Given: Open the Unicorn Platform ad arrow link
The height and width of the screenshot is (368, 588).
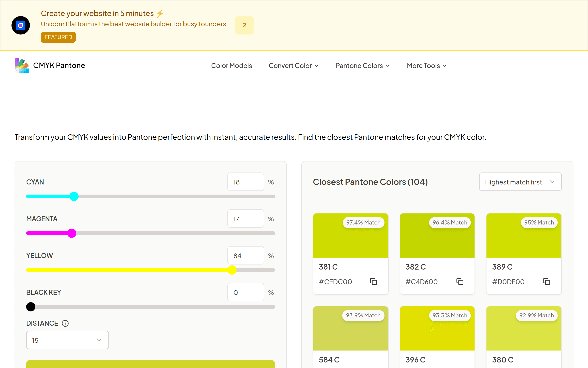Looking at the screenshot, I should (x=244, y=25).
